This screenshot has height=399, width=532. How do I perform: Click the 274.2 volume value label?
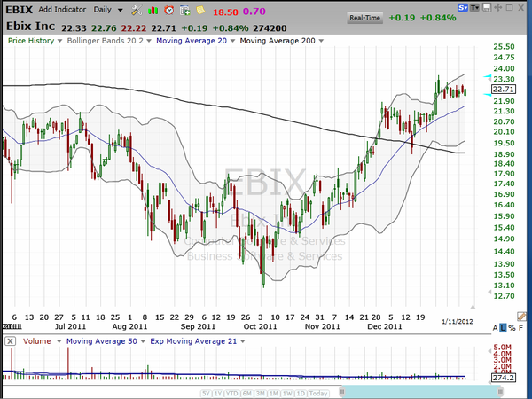click(504, 378)
